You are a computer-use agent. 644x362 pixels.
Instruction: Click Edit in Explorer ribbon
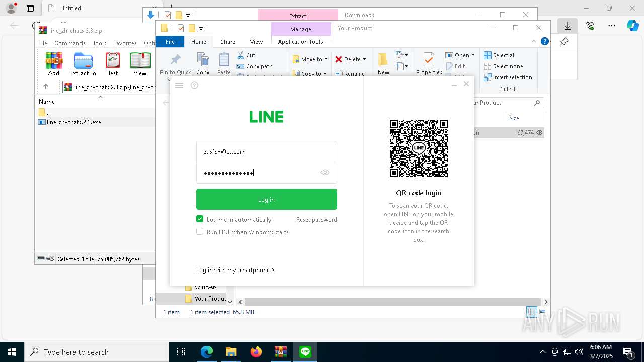click(x=456, y=66)
